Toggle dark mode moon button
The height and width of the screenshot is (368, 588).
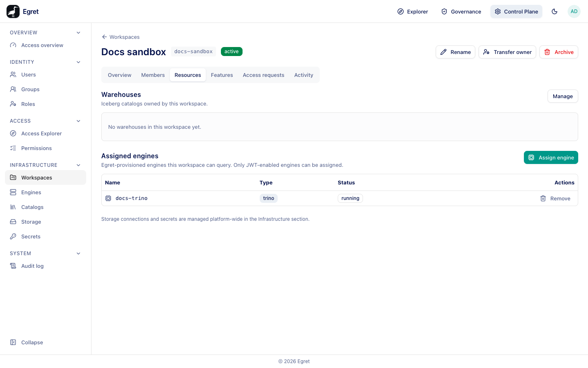[x=555, y=11]
